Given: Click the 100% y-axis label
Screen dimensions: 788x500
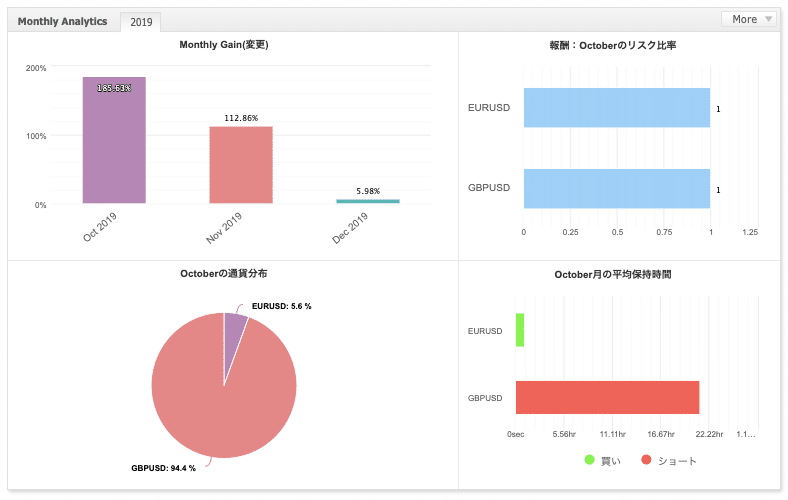Looking at the screenshot, I should (36, 136).
